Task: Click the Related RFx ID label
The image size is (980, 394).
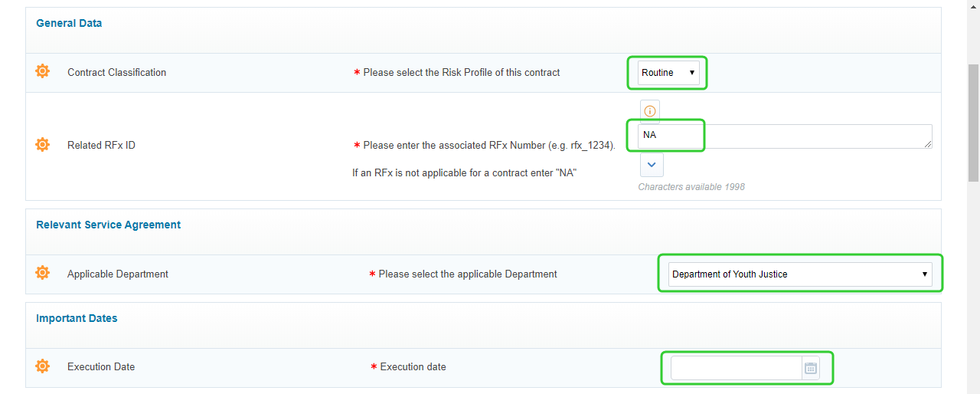Action: (x=101, y=145)
